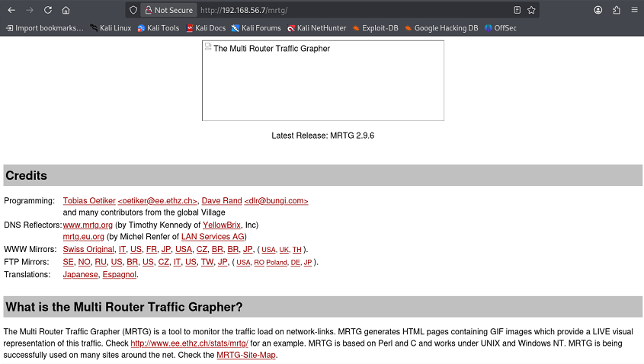Open the Japanese translation link
Screen dimensions: 644x364
(80, 275)
